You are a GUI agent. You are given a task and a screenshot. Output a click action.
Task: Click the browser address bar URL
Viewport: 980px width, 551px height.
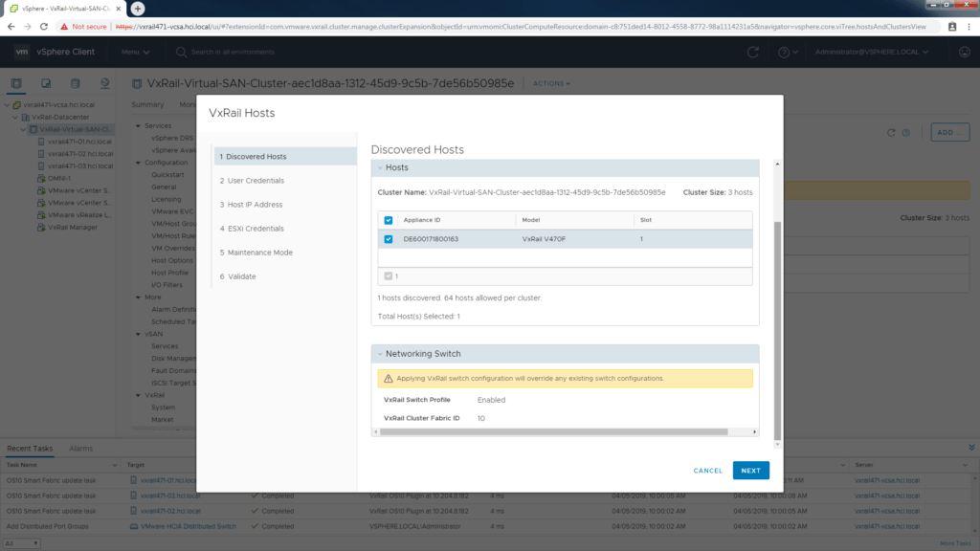pyautogui.click(x=521, y=27)
